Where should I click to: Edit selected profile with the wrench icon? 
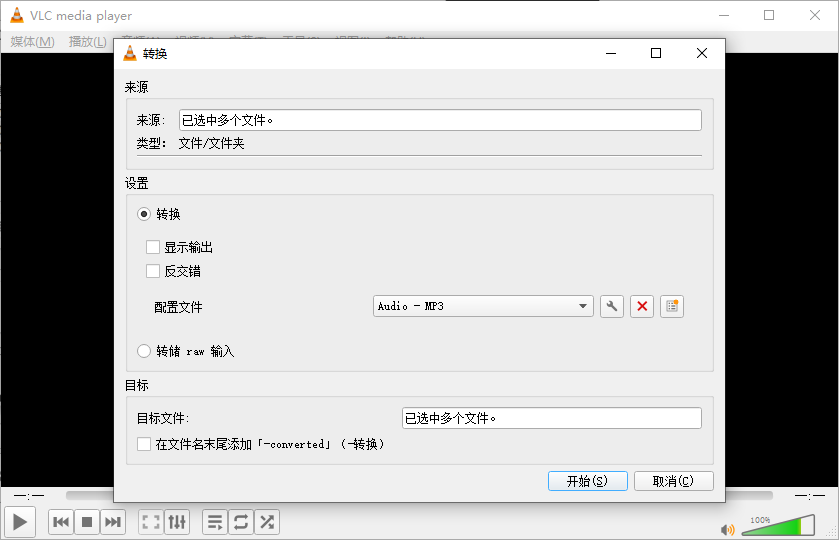(612, 307)
